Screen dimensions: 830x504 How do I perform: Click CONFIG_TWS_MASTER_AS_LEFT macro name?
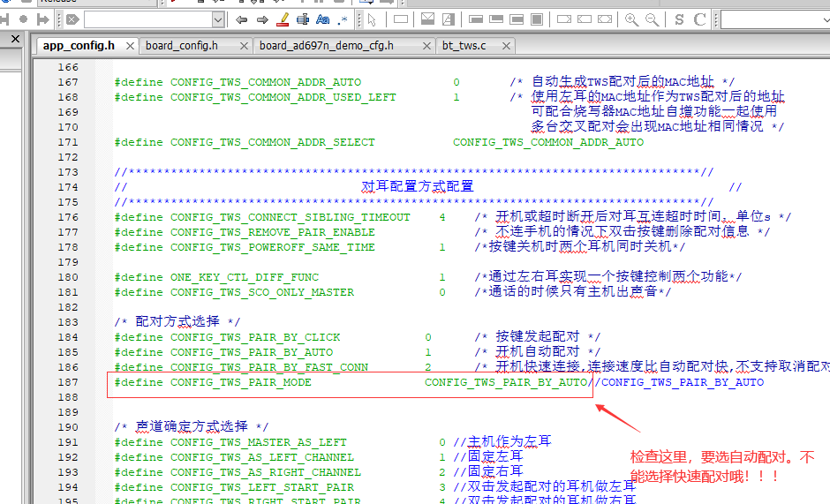pyautogui.click(x=259, y=442)
